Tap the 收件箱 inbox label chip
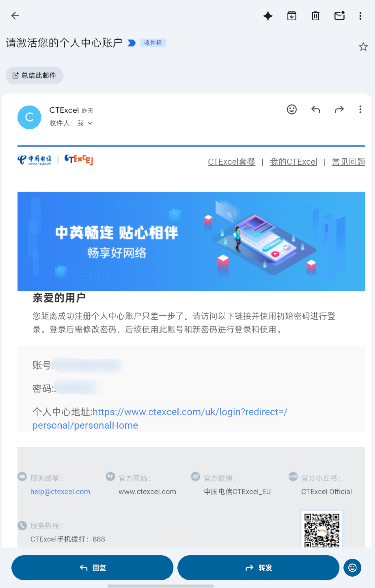This screenshot has height=588, width=375. point(153,43)
